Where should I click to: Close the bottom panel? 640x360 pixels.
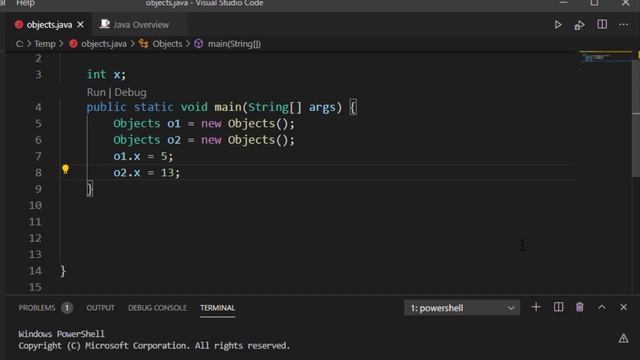click(623, 307)
